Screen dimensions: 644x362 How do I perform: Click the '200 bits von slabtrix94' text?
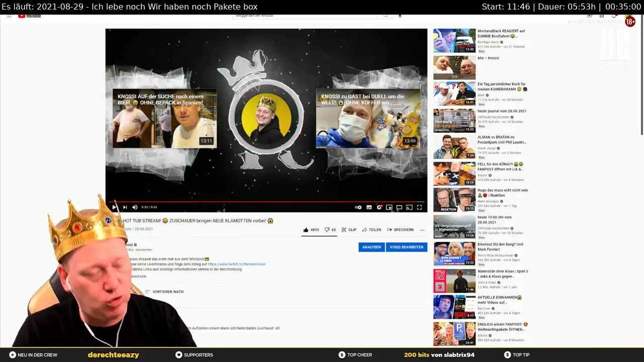click(439, 355)
